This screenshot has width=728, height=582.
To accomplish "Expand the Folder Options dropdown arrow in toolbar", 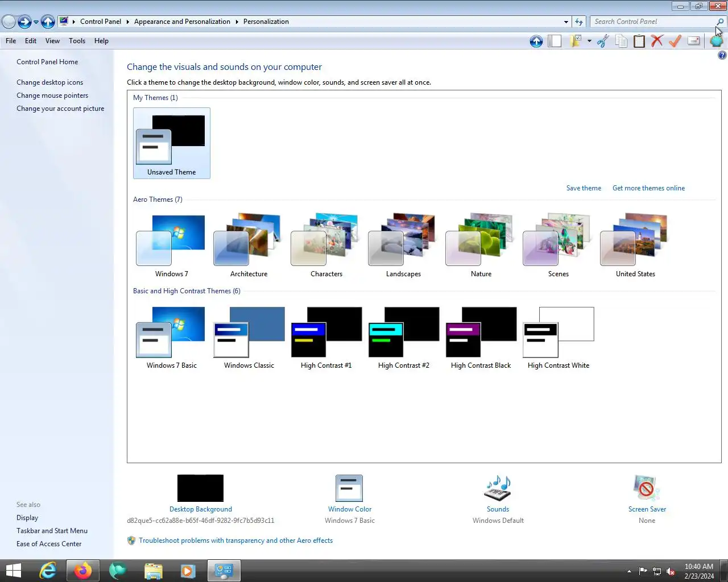I will 589,41.
